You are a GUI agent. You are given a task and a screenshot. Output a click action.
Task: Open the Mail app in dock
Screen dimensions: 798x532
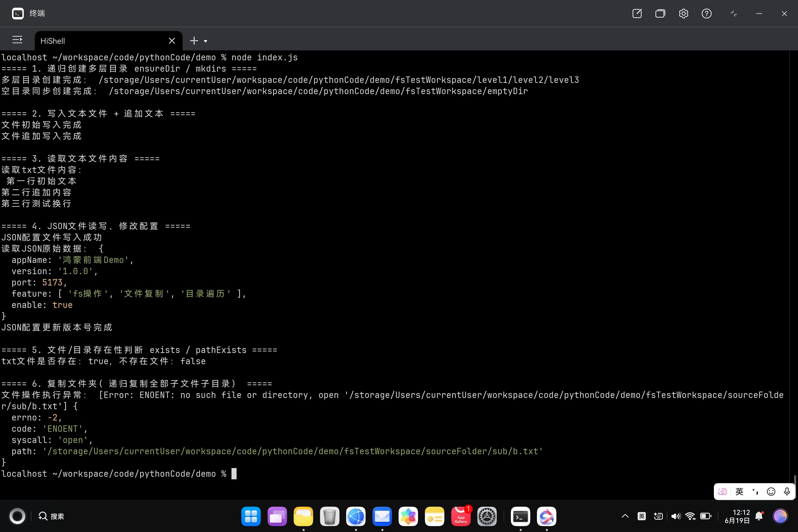pos(382,516)
